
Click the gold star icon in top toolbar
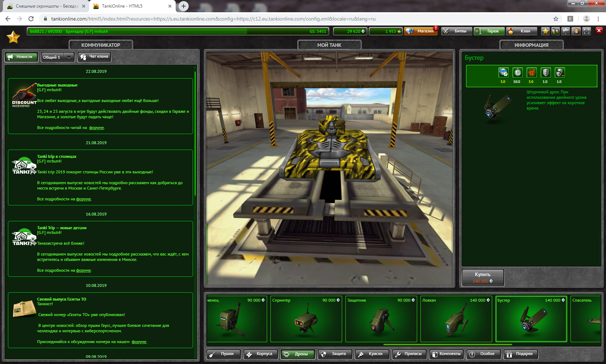(545, 31)
